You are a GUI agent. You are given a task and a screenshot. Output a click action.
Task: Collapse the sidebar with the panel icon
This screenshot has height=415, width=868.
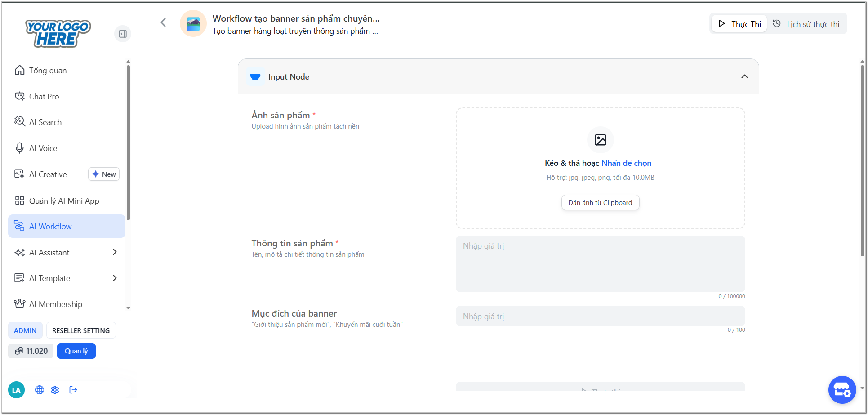click(x=123, y=34)
